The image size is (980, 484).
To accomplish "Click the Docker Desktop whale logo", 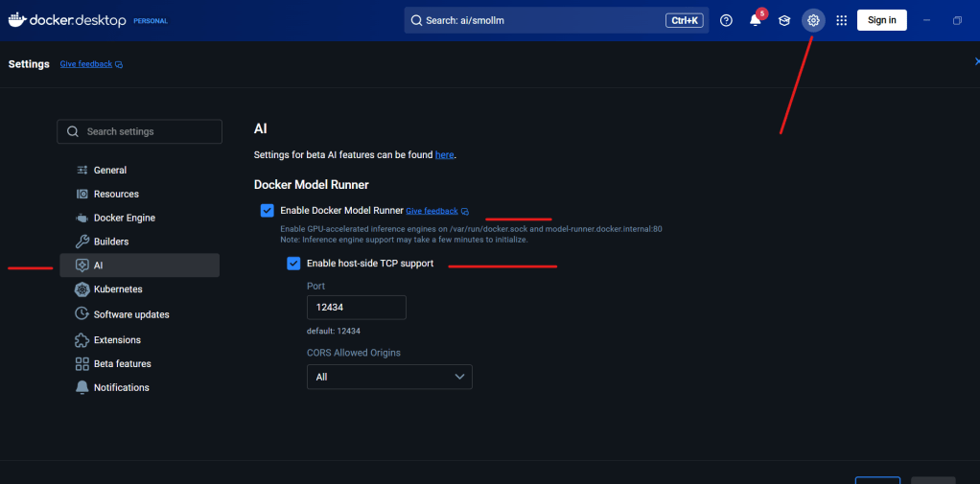I will tap(18, 20).
